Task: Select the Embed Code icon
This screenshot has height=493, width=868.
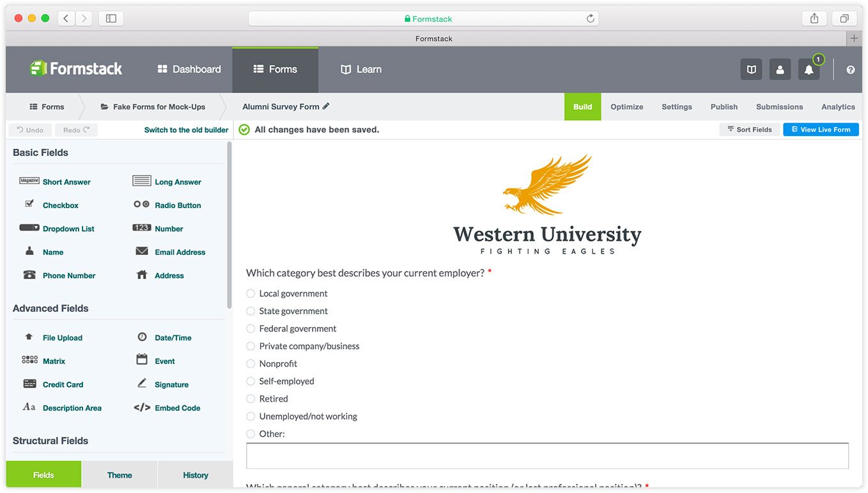Action: [x=142, y=407]
